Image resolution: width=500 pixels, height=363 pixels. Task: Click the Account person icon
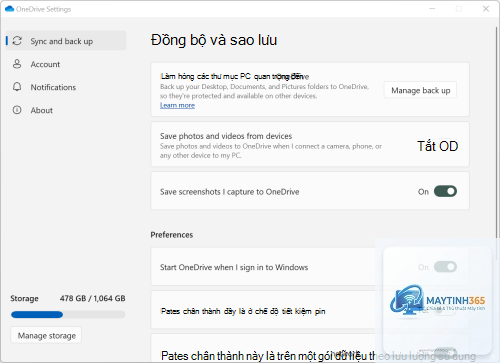click(17, 64)
